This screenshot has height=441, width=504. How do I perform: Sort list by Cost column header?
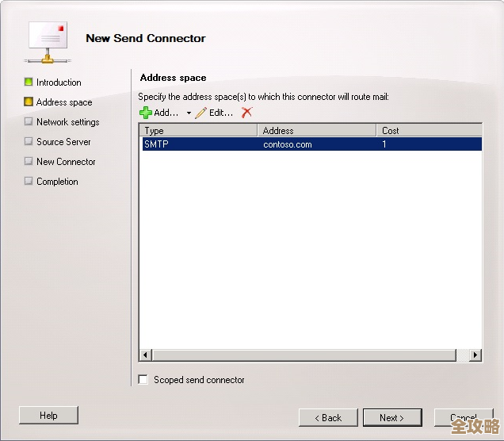pos(428,130)
